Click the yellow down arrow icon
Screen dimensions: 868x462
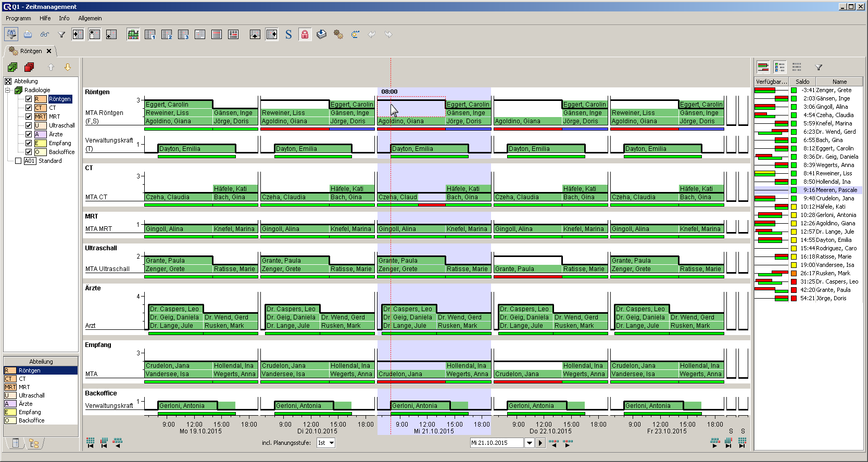tap(68, 67)
